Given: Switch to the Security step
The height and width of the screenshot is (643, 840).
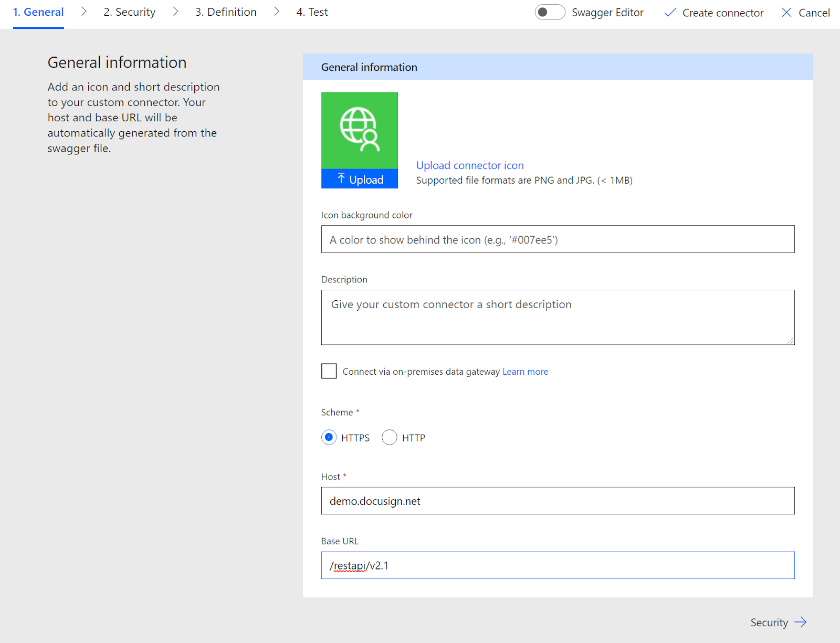Looking at the screenshot, I should [129, 12].
